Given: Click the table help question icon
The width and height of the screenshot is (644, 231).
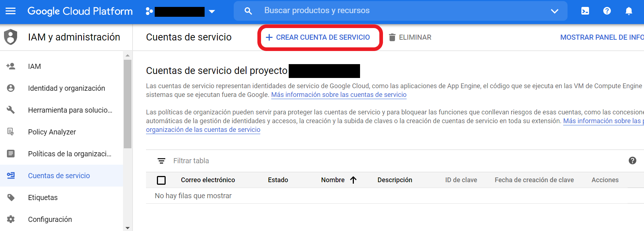Looking at the screenshot, I should 632,161.
